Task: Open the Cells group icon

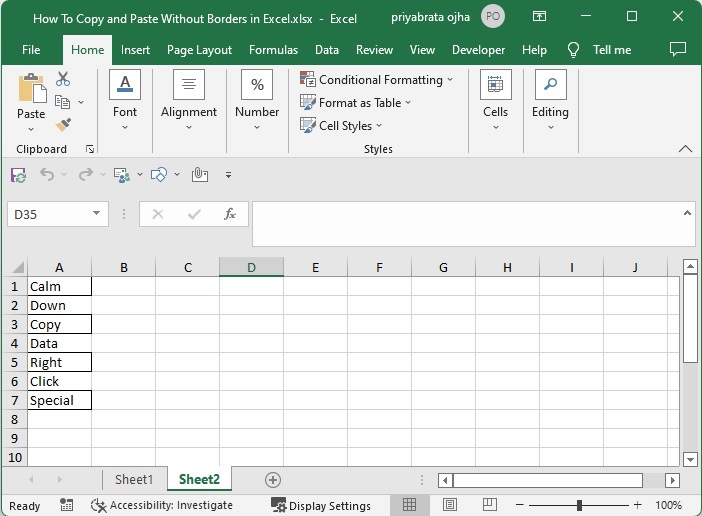Action: click(x=495, y=86)
